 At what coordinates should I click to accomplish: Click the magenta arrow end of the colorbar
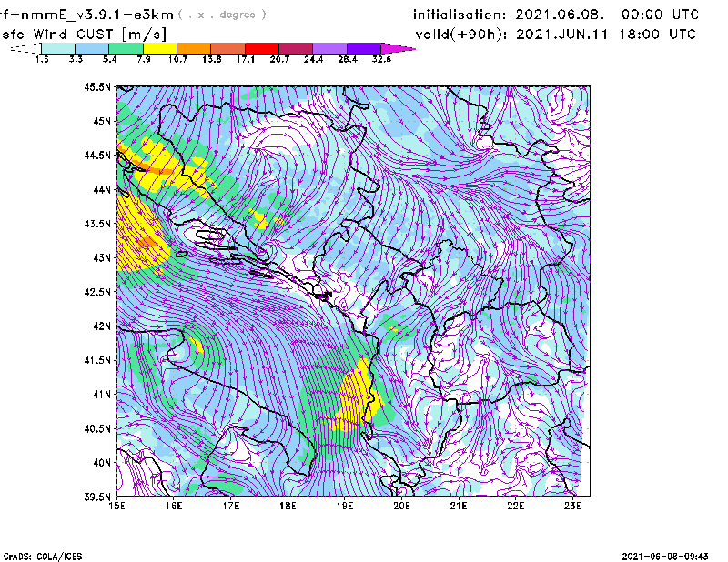[x=397, y=48]
